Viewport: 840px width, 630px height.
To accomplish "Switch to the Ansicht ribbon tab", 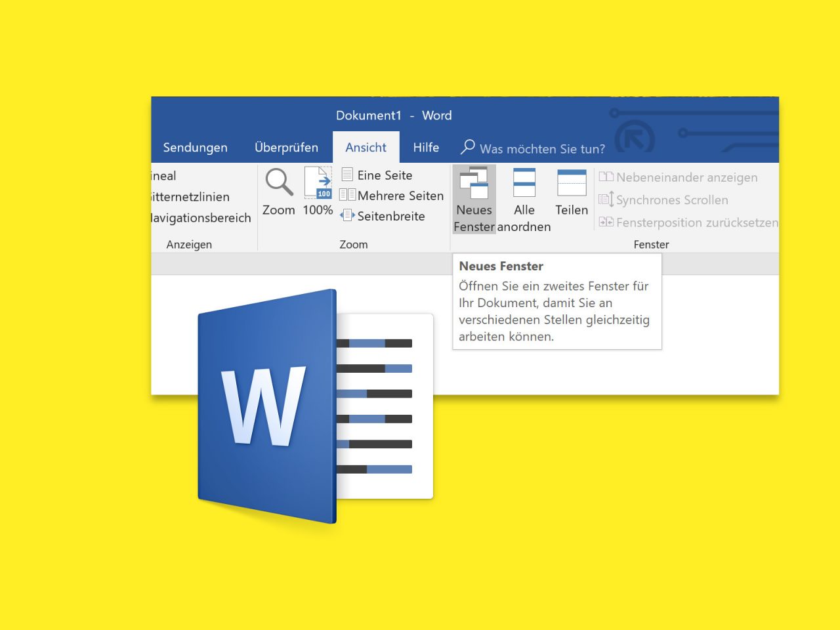I will pyautogui.click(x=366, y=147).
